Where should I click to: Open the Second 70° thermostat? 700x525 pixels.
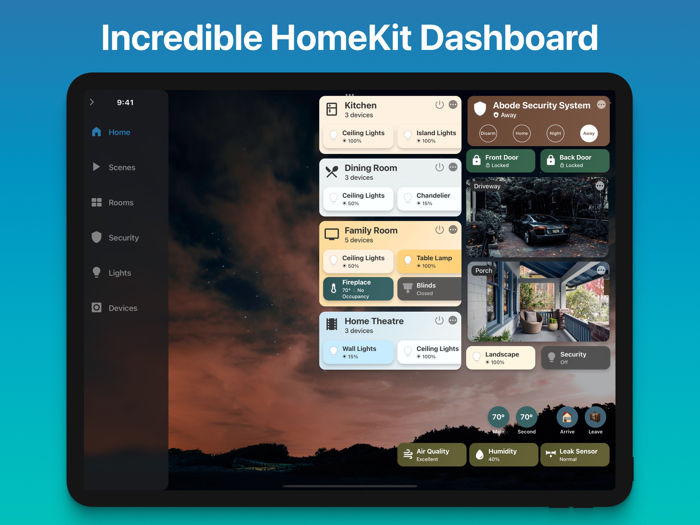coord(526,417)
